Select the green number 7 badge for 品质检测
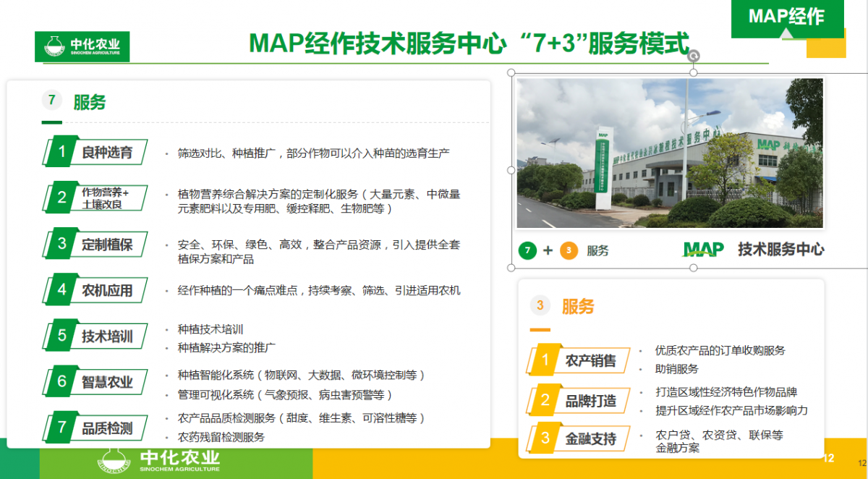The width and height of the screenshot is (868, 479). pos(61,427)
